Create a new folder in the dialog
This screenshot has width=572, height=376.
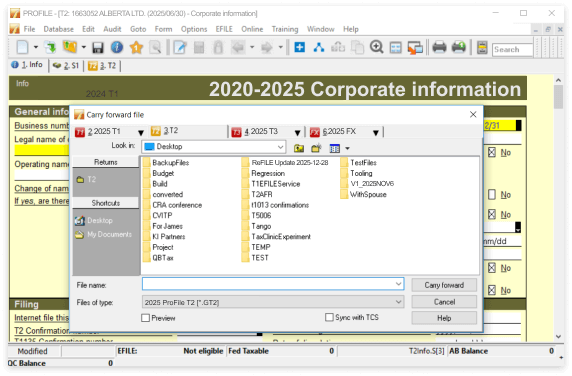[x=316, y=148]
